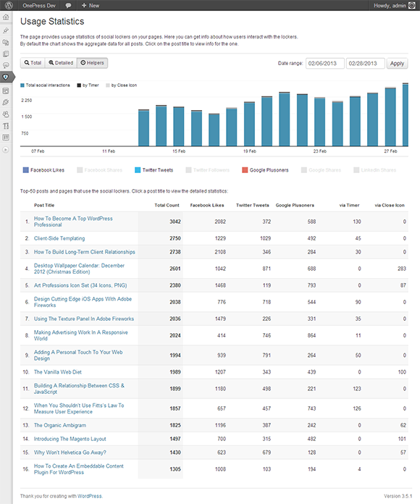Click the via Close Icon column header
Viewport: 420px width, 504px height.
[x=390, y=205]
